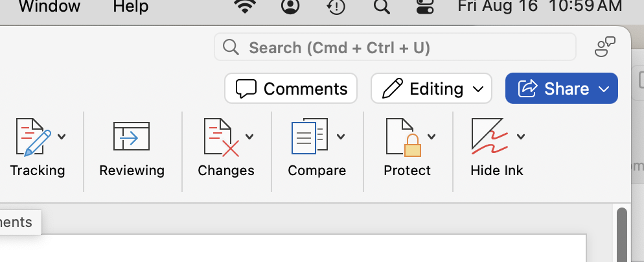Open the Window menu

coord(49,7)
